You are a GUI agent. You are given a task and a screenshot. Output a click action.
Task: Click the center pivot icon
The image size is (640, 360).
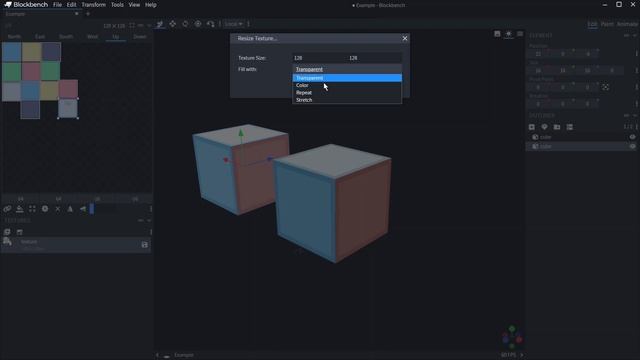[x=605, y=87]
